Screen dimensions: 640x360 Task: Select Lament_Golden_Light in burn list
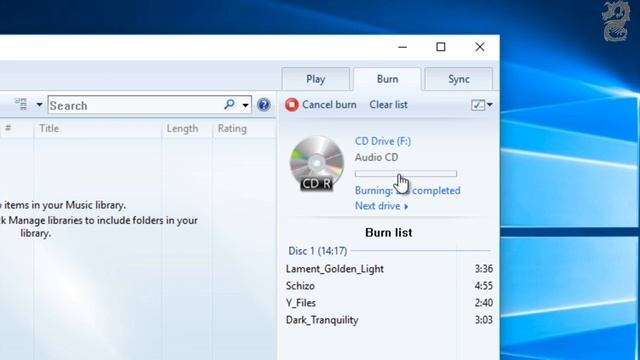click(x=335, y=269)
